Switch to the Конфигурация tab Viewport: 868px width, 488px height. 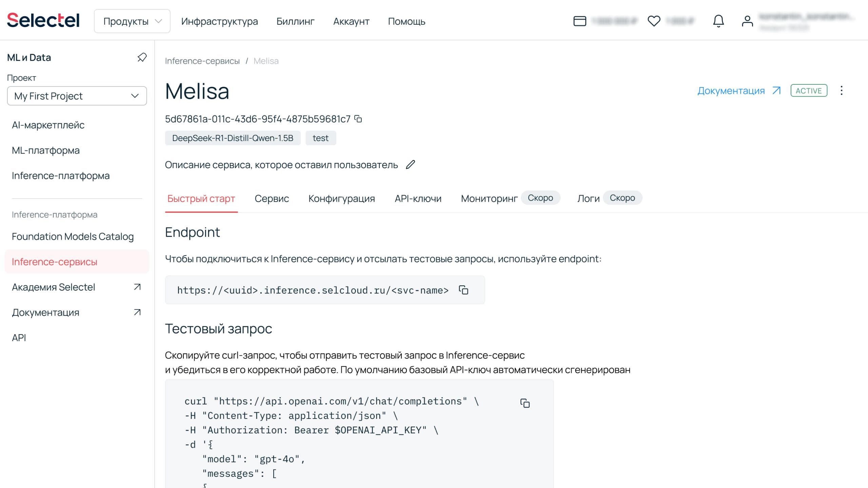341,199
